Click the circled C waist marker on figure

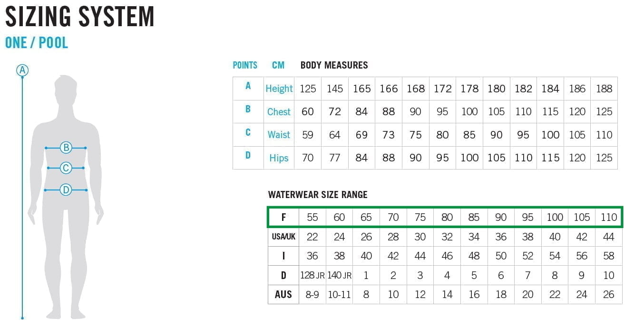[66, 168]
